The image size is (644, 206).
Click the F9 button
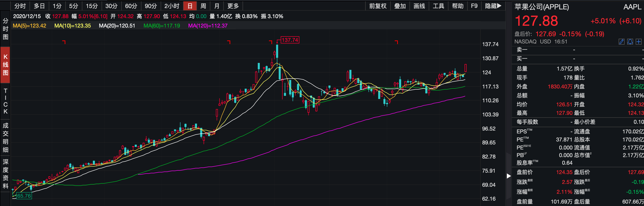tap(474, 6)
